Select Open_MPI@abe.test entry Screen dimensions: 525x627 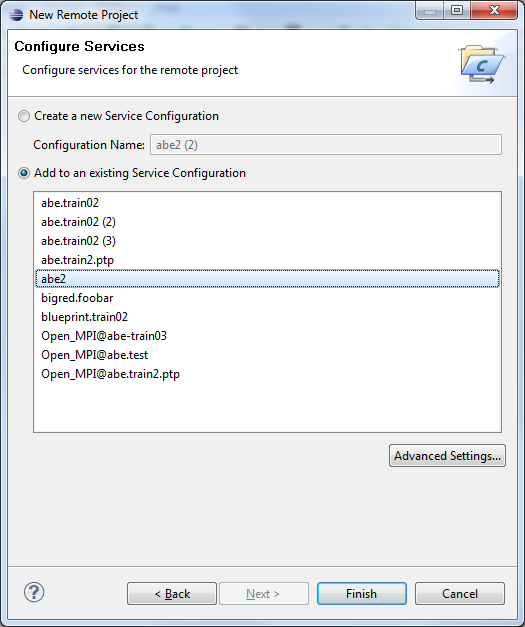click(x=267, y=355)
